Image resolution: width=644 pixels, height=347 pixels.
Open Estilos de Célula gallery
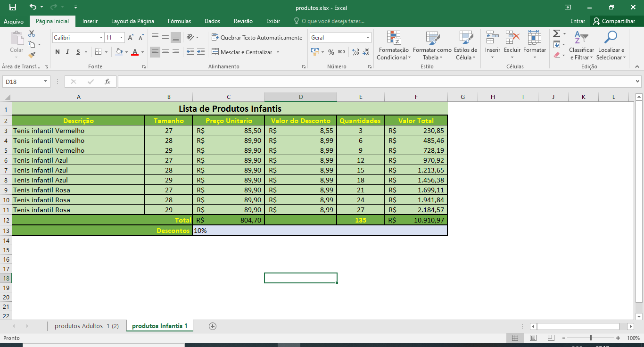[x=466, y=46]
